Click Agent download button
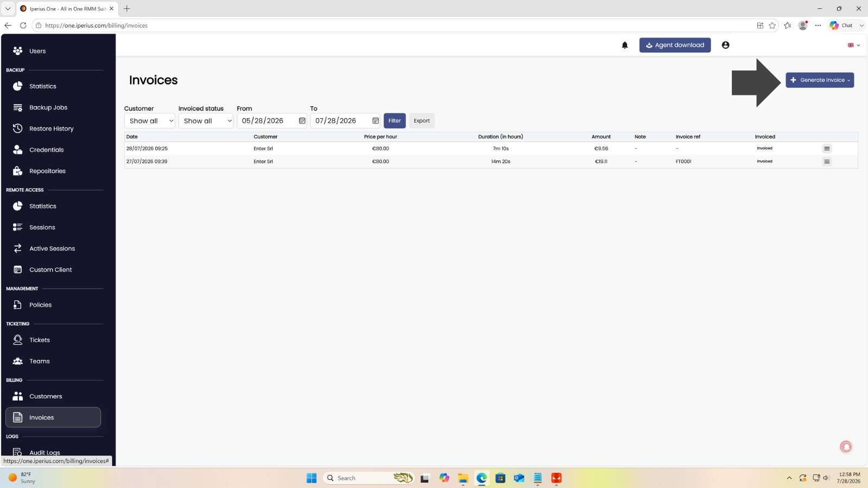Screen dimensions: 868x488 pyautogui.click(x=675, y=45)
